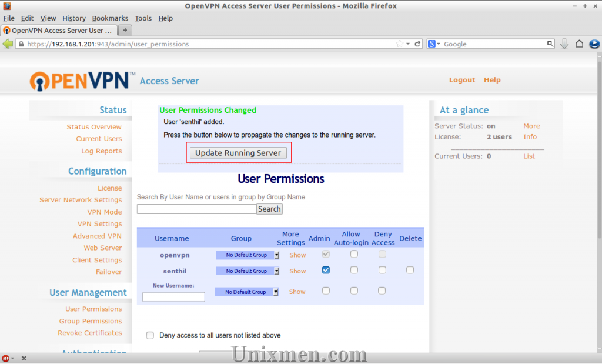Open the search engine selector arrow
602x364 pixels.
(x=439, y=44)
